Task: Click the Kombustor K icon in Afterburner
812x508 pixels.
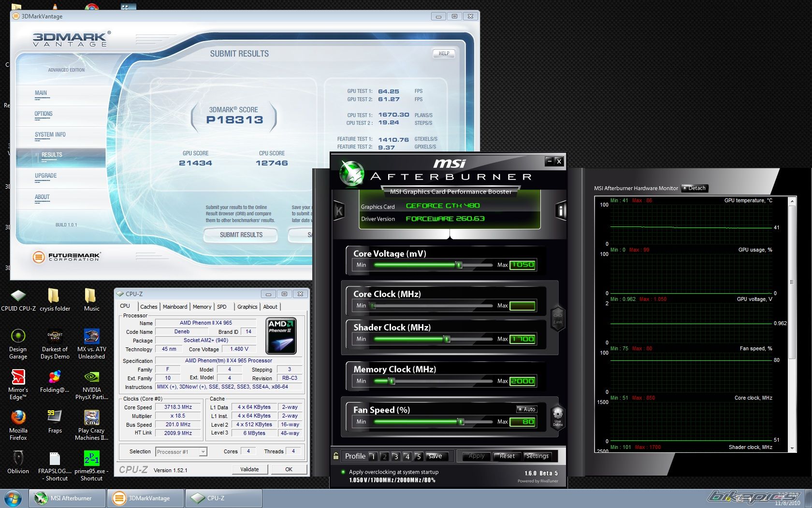Action: pyautogui.click(x=339, y=211)
